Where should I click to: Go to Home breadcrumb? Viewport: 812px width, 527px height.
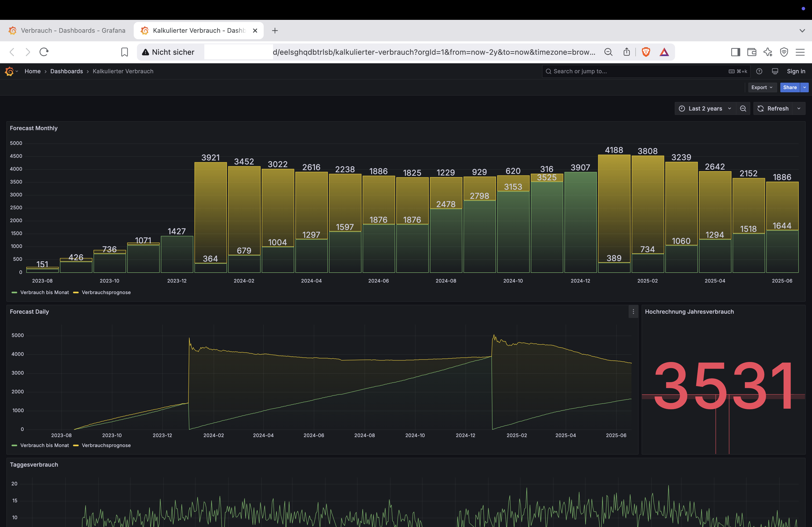(x=32, y=71)
